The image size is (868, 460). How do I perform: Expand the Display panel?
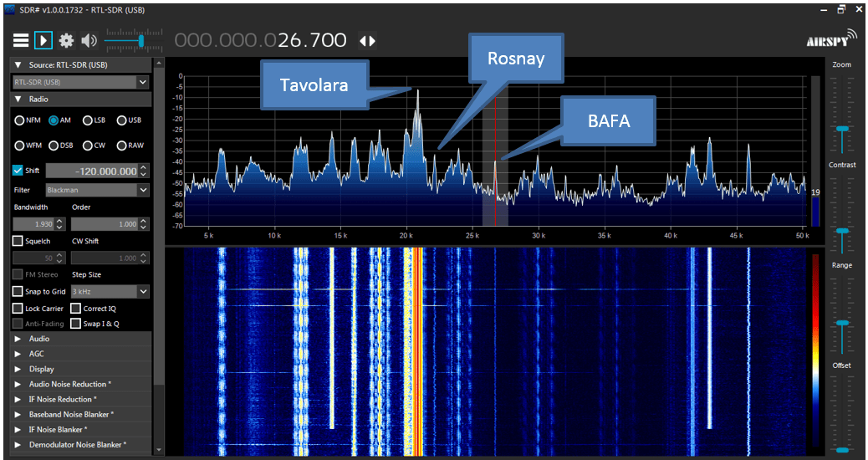[x=81, y=369]
